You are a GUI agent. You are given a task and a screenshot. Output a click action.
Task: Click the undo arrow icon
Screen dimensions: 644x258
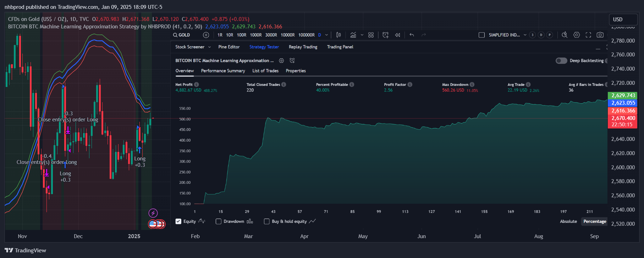click(412, 35)
